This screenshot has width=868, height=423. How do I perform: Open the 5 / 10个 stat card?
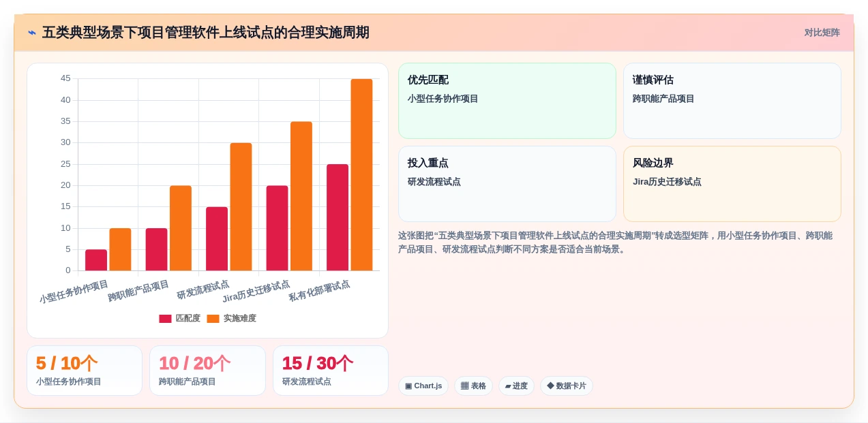click(85, 371)
